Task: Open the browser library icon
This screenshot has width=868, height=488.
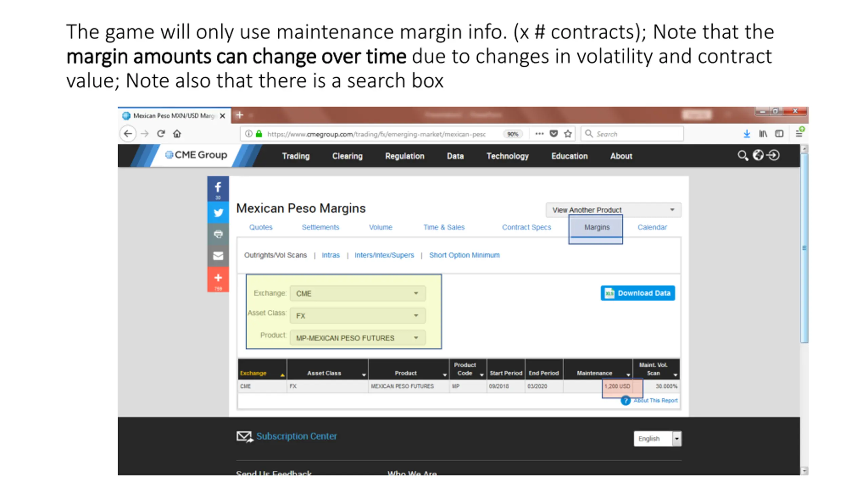Action: pyautogui.click(x=763, y=134)
